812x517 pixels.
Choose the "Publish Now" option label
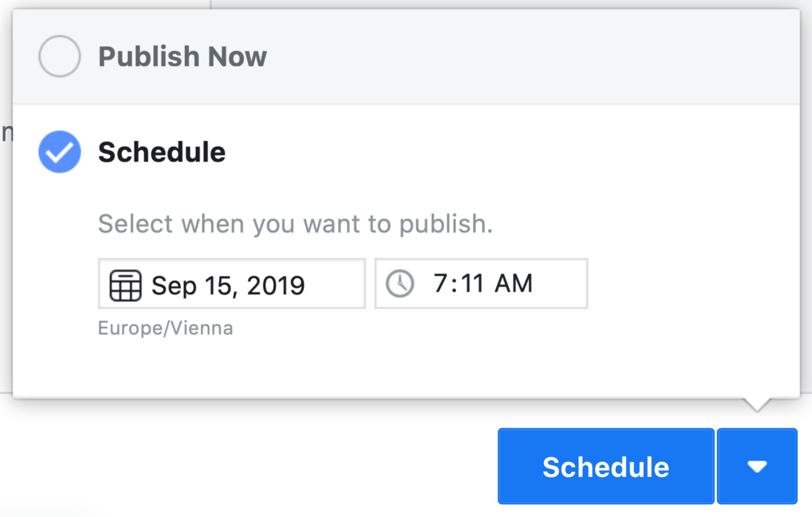coord(182,57)
